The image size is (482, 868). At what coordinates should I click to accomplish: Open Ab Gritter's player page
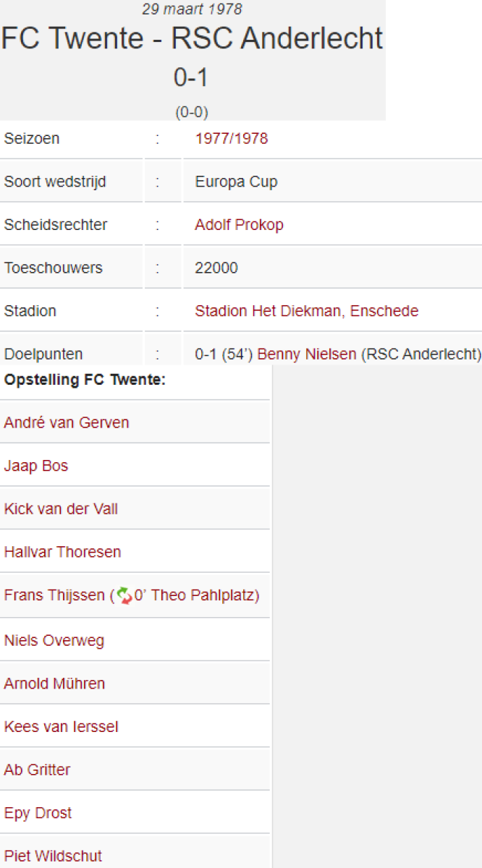click(37, 770)
